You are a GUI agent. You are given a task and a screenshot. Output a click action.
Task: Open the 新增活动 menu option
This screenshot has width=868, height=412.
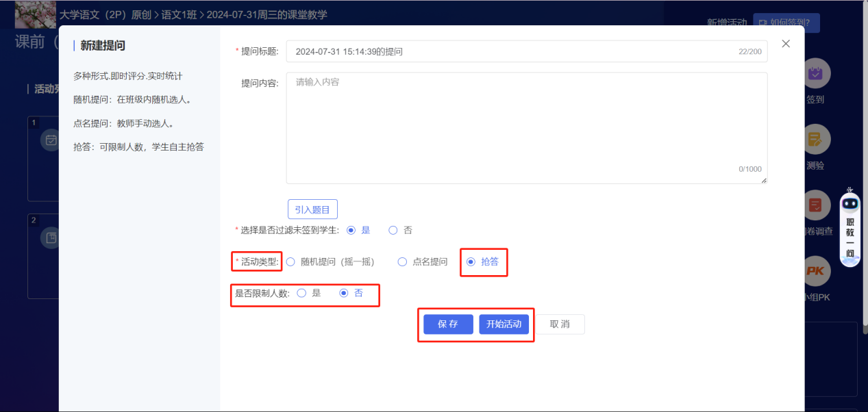coord(728,23)
